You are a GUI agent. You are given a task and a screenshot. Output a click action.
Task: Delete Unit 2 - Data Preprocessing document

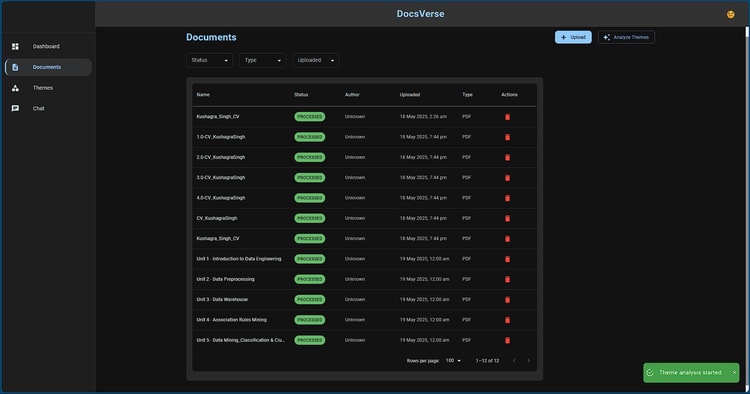[507, 279]
